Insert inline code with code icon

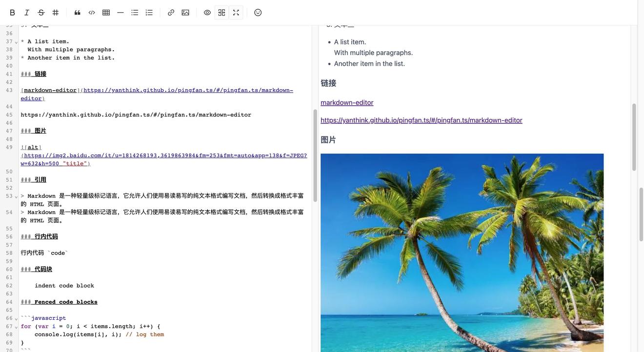pos(92,13)
